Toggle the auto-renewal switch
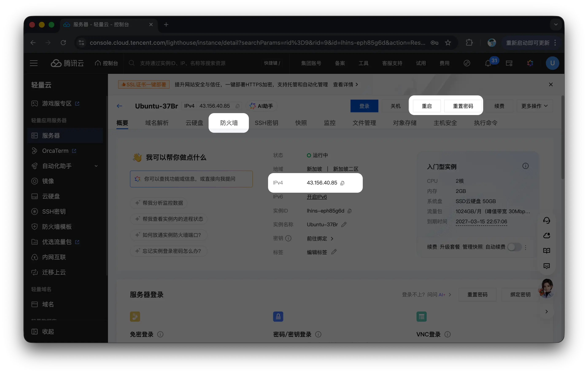The height and width of the screenshot is (374, 588). (515, 247)
